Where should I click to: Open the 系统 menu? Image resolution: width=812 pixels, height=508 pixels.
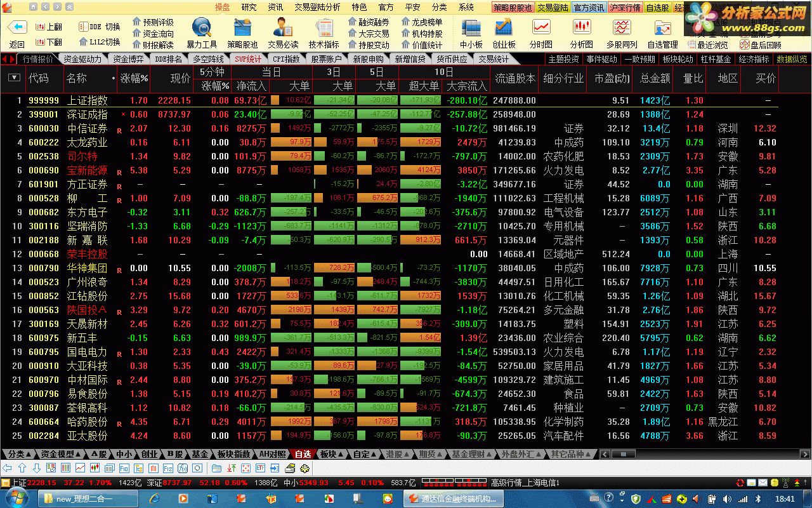tap(466, 7)
